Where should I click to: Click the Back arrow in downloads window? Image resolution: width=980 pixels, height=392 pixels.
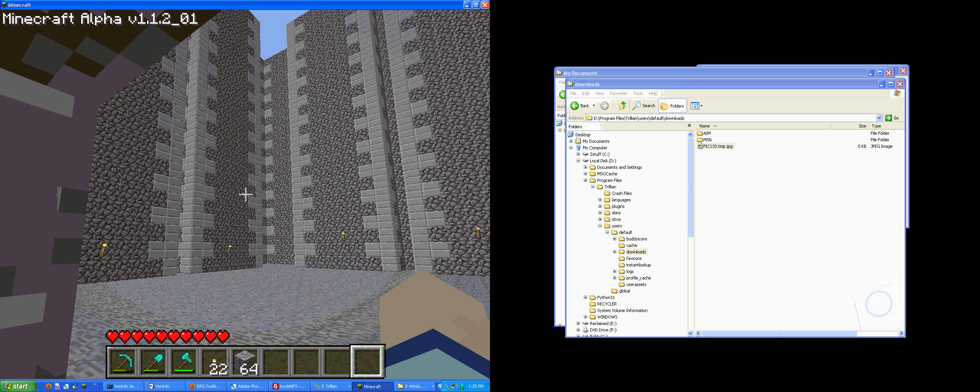tap(580, 106)
